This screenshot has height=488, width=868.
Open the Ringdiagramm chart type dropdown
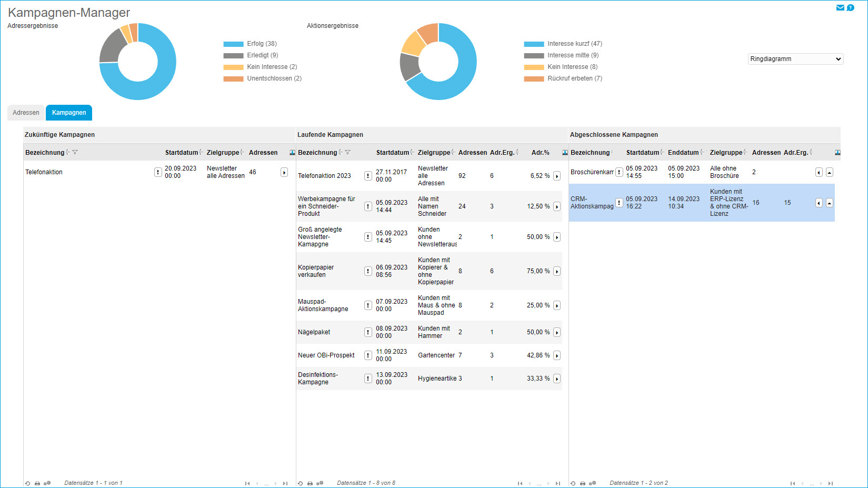795,59
